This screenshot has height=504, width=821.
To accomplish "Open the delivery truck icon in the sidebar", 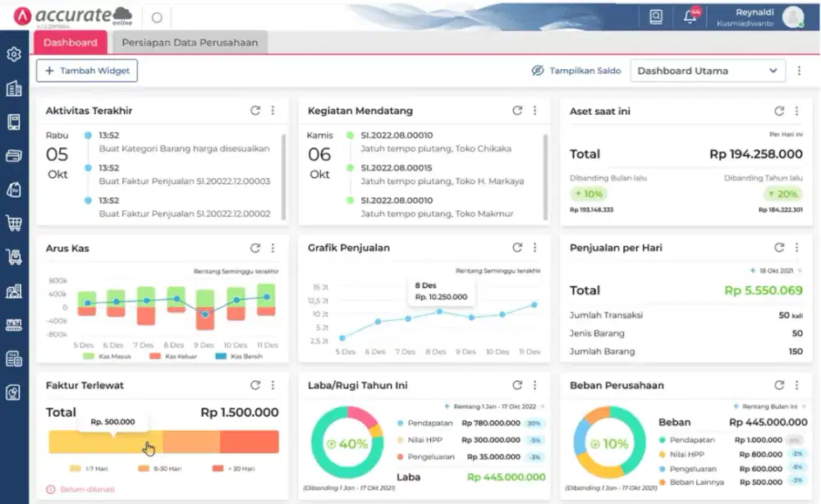I will (13, 256).
